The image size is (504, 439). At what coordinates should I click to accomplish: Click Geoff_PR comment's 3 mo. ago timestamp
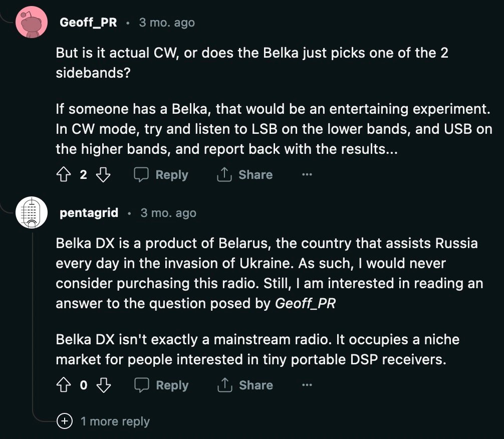tap(167, 23)
